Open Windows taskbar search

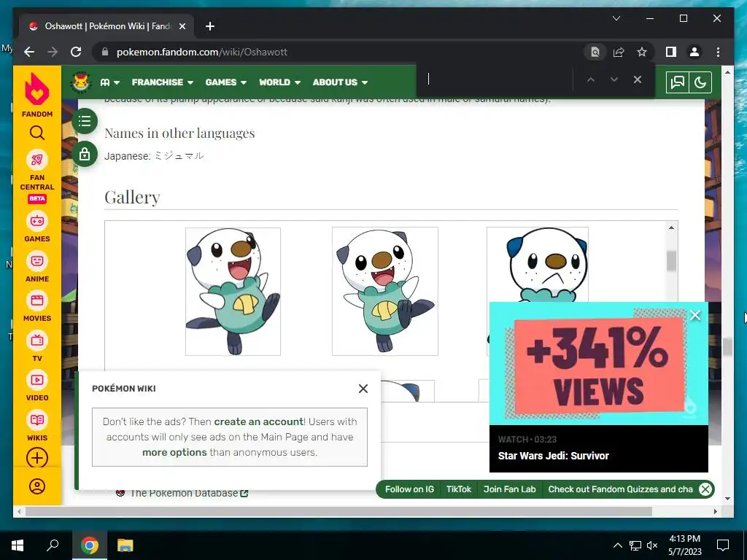(x=53, y=545)
